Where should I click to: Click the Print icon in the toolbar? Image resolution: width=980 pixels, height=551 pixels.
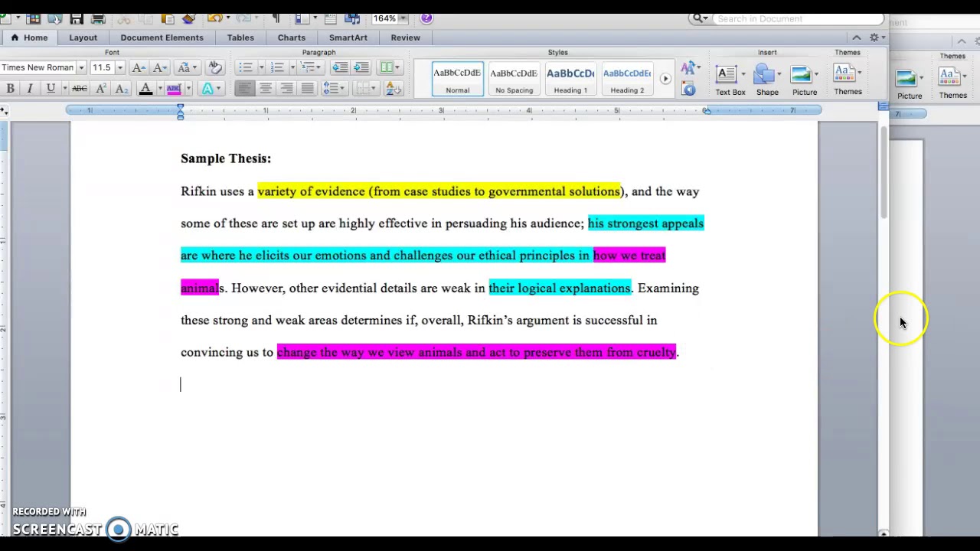pyautogui.click(x=98, y=18)
